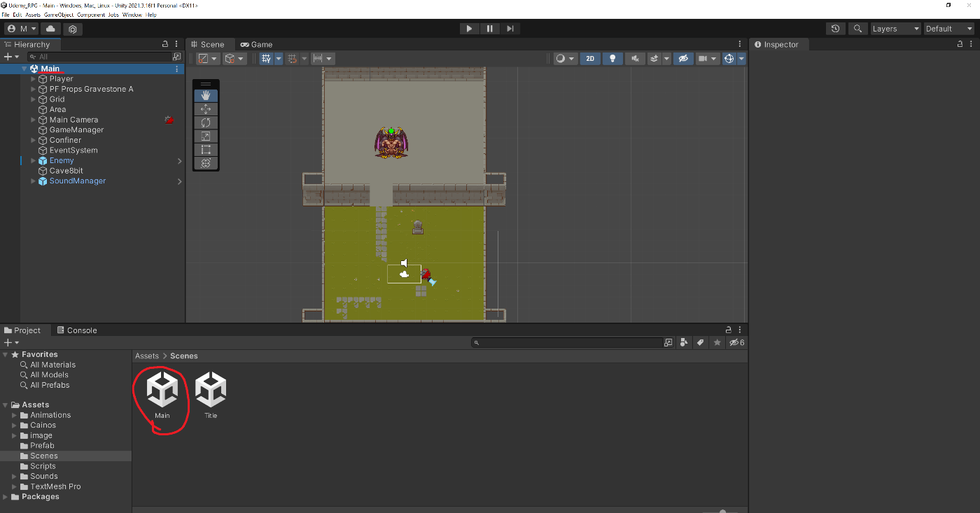Open SoundManager prefab chevron
Image resolution: width=980 pixels, height=513 pixels.
point(179,181)
